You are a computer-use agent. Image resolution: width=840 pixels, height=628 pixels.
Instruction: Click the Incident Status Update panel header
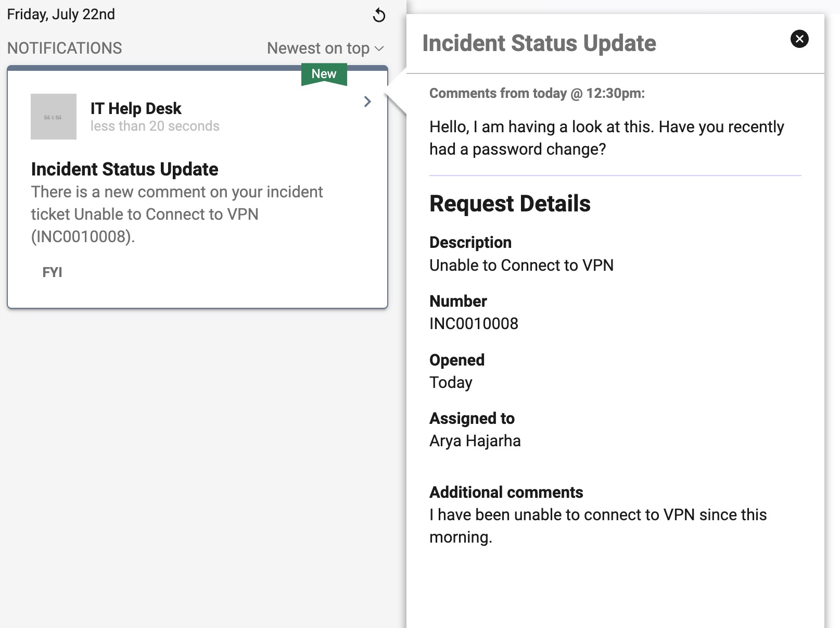pos(539,43)
